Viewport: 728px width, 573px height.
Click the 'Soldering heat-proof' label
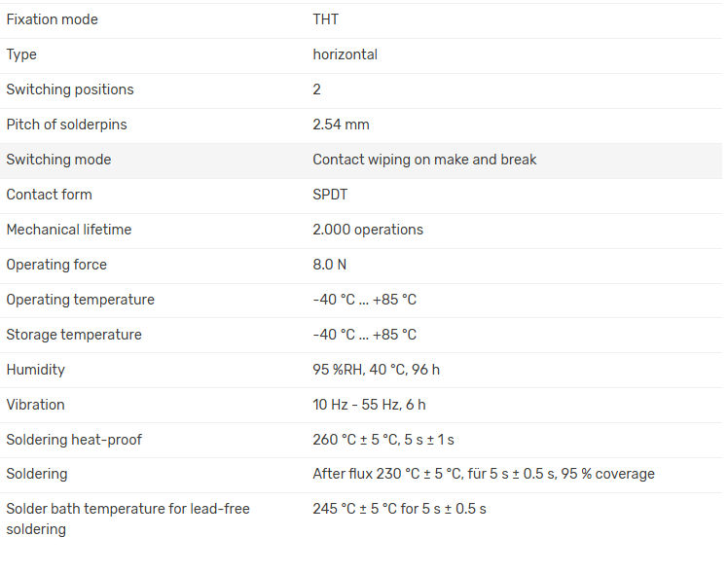point(74,440)
